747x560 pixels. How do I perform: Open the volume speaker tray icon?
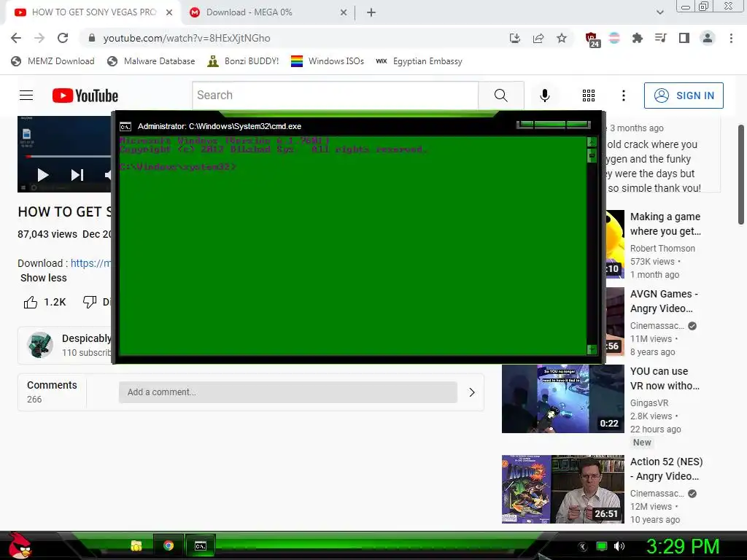619,546
